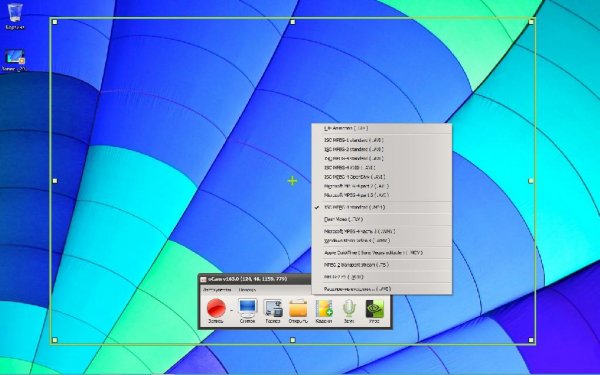Choose ISO MPEG-1 standard (.AVI)
The image size is (600, 375).
(x=382, y=140)
